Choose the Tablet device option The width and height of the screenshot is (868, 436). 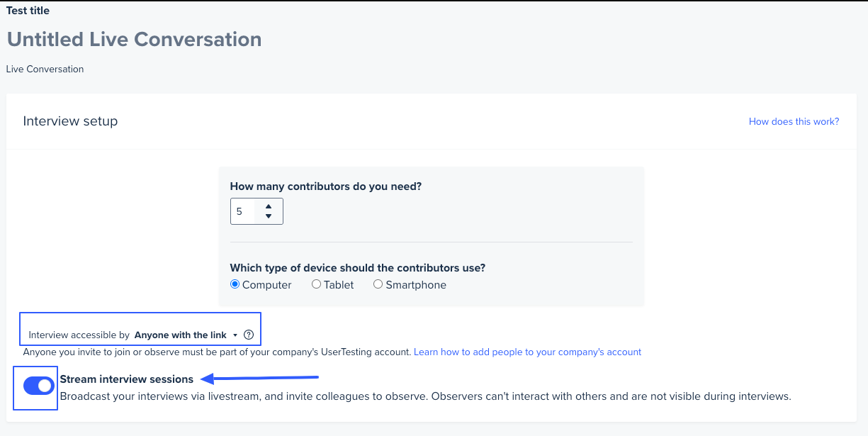[317, 284]
